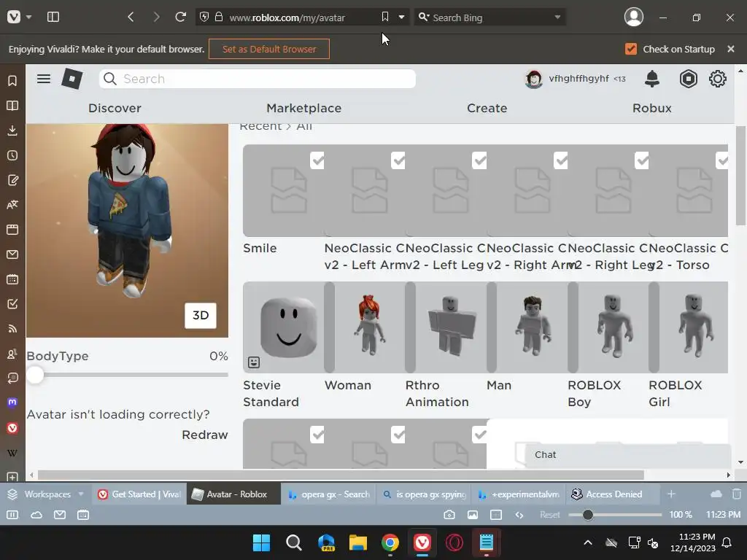Click the Roblox logo home icon

[72, 79]
